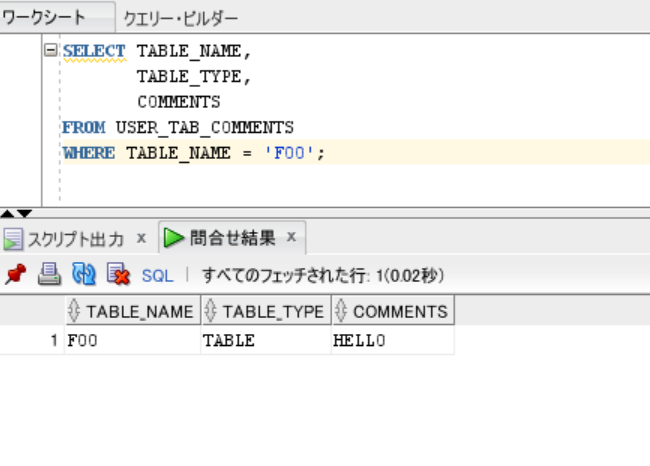The height and width of the screenshot is (466, 650).
Task: Select the HELLO cell in COMMENTS column
Action: click(359, 341)
